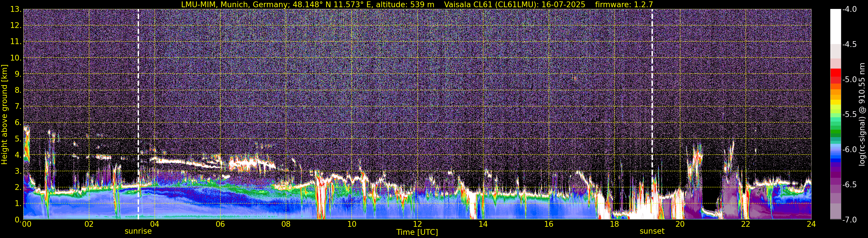The height and width of the screenshot is (238, 868).
Task: Click the time axis tick "06"
Action: 220,224
